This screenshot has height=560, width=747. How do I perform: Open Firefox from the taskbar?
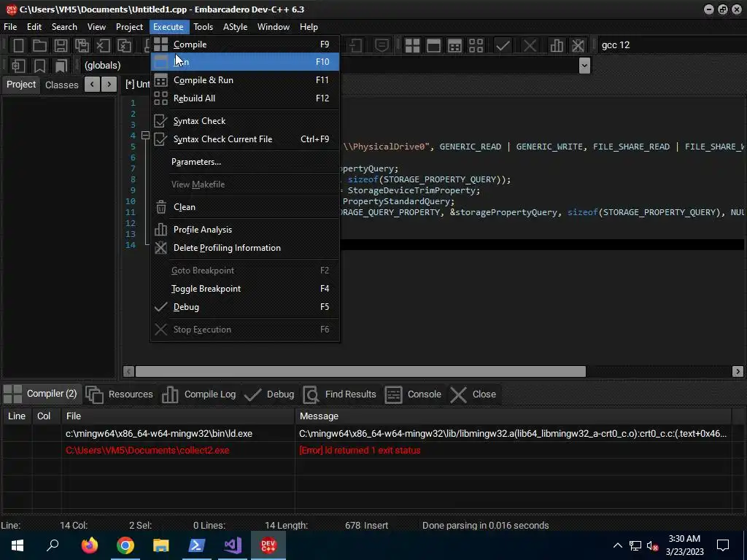89,545
